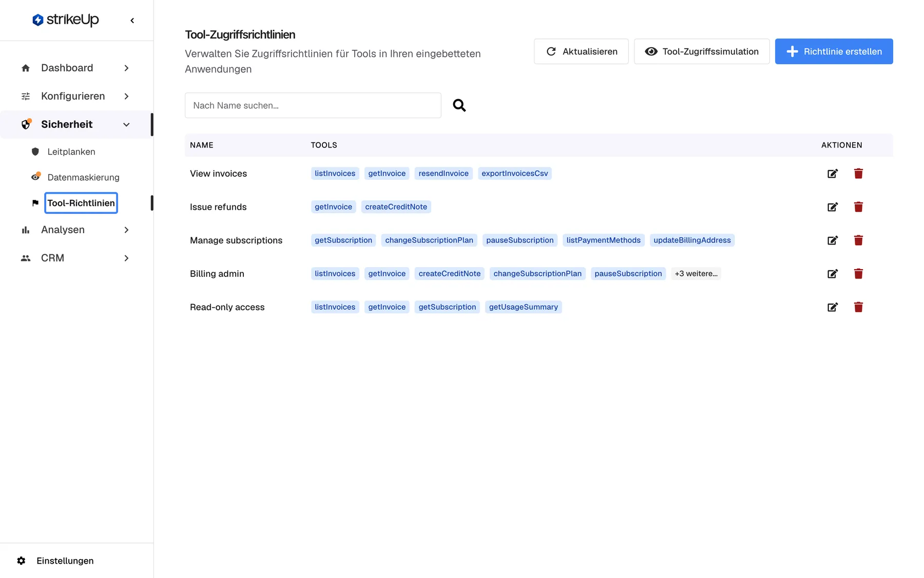Expand the Konfigurieren menu chevron
The width and height of the screenshot is (924, 578).
126,96
